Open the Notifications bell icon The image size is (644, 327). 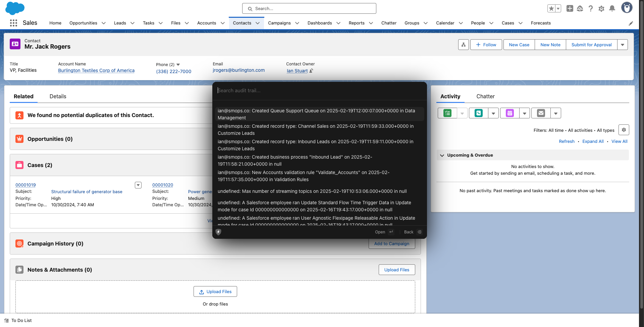click(612, 8)
